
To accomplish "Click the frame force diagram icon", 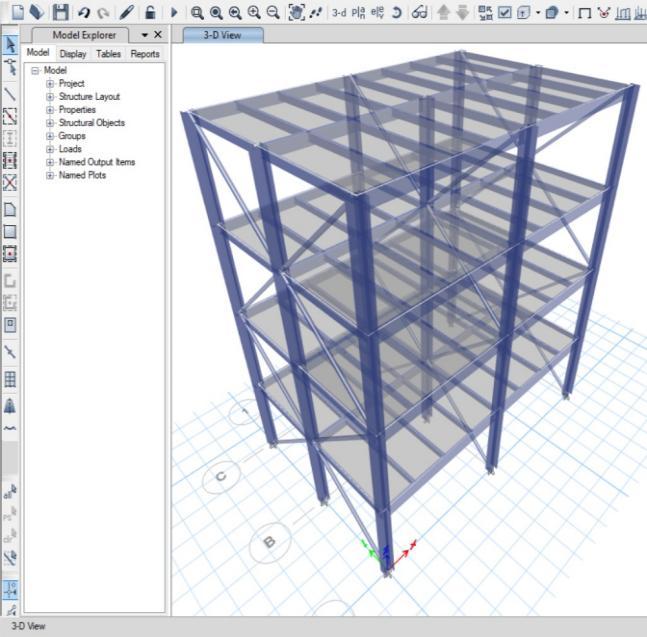I will pyautogui.click(x=623, y=13).
